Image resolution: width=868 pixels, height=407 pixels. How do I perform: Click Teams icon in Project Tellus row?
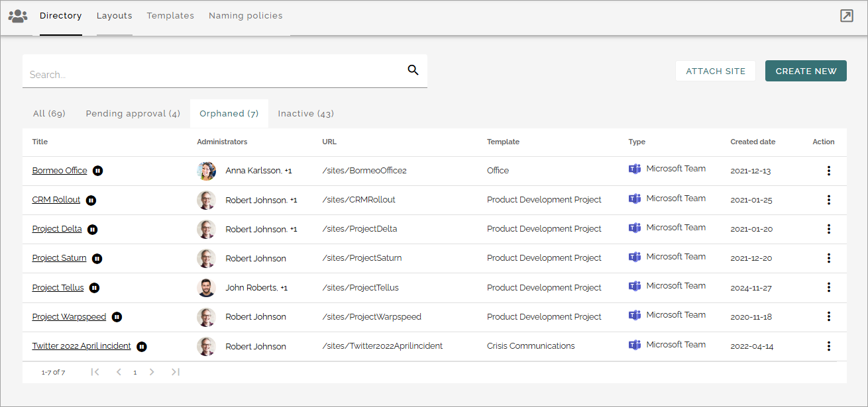pyautogui.click(x=635, y=286)
